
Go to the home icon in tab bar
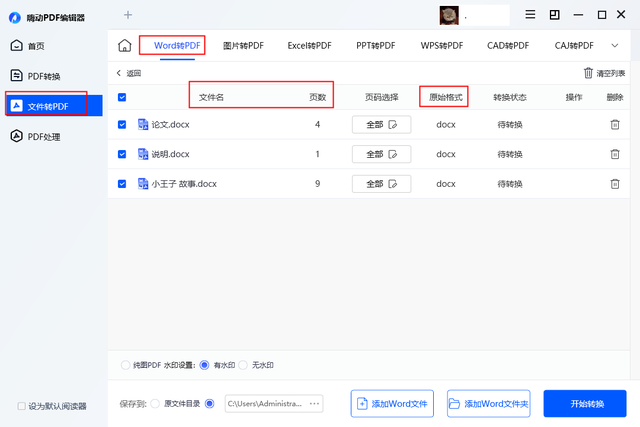coord(124,45)
